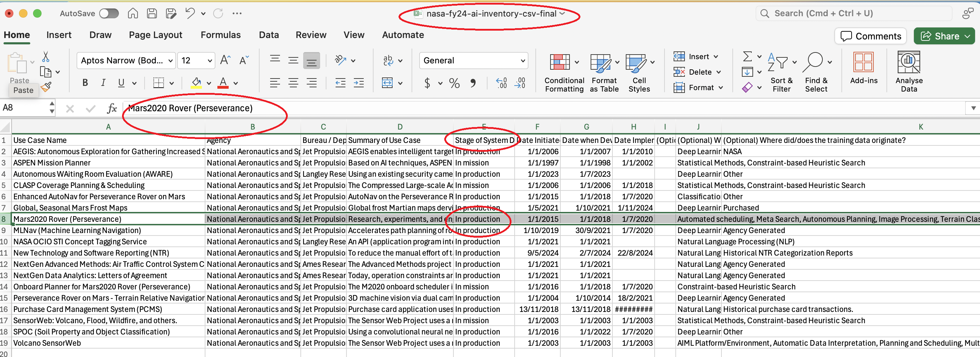
Task: Click the Cut scissors icon
Action: 46,57
